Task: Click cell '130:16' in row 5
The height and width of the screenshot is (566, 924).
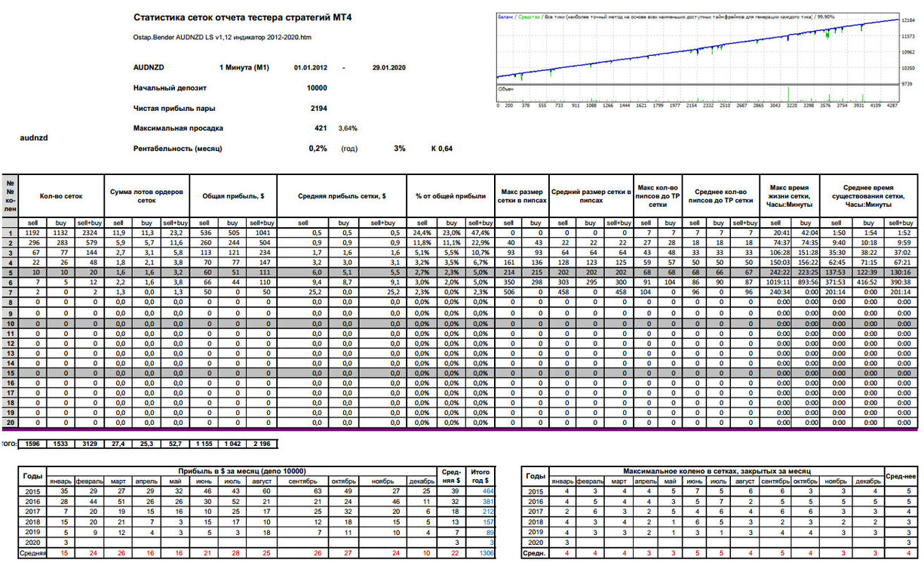Action: coord(901,272)
